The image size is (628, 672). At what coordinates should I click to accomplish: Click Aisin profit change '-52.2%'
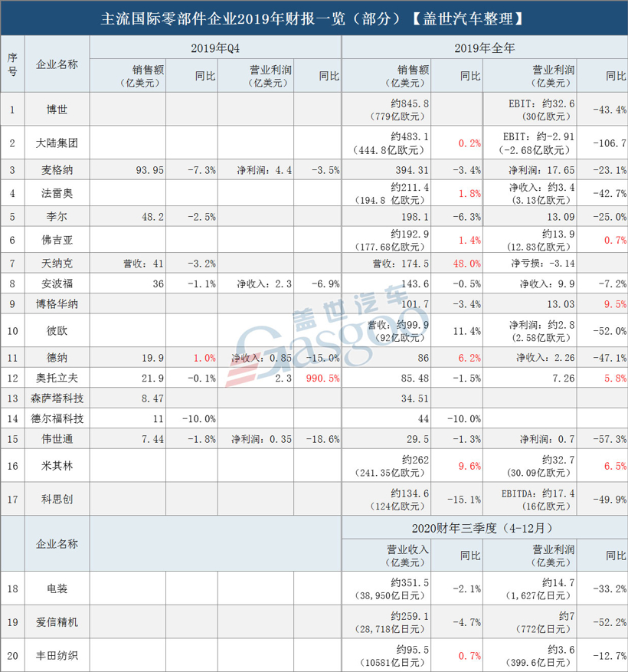point(610,623)
